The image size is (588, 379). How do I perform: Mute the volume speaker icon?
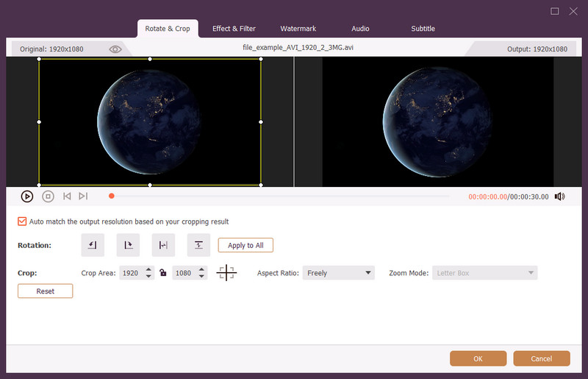(x=559, y=196)
